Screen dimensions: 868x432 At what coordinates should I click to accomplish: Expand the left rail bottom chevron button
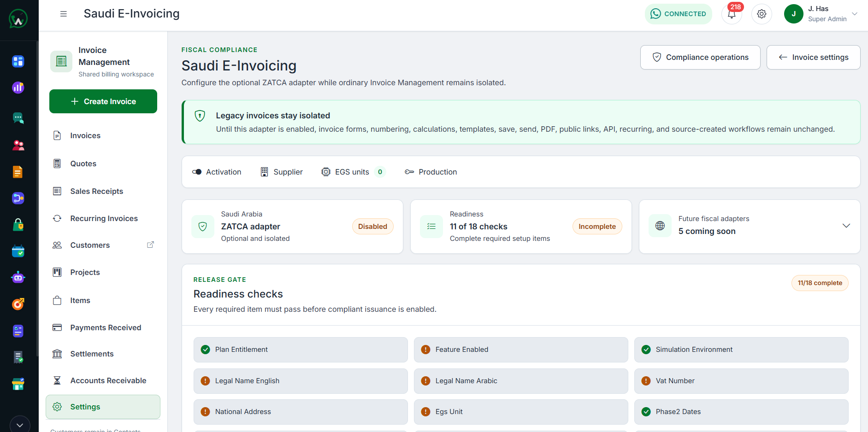click(20, 424)
